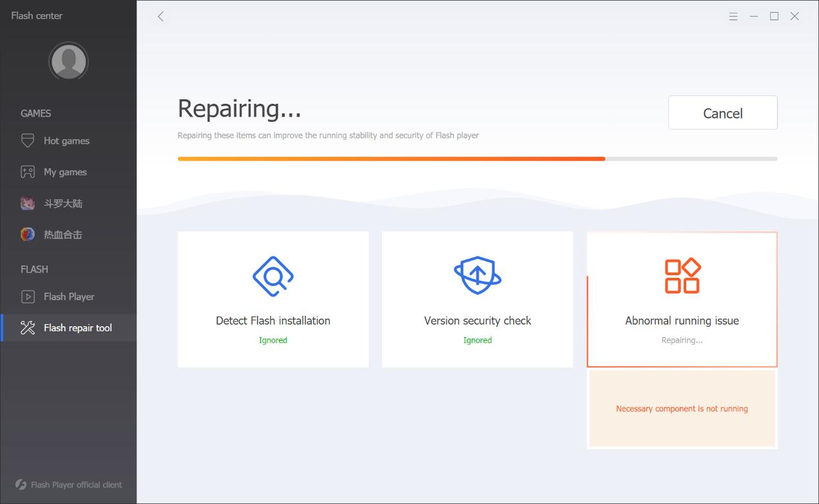This screenshot has height=504, width=819.
Task: Click Repairing... status under Abnormal running issue
Action: (682, 340)
